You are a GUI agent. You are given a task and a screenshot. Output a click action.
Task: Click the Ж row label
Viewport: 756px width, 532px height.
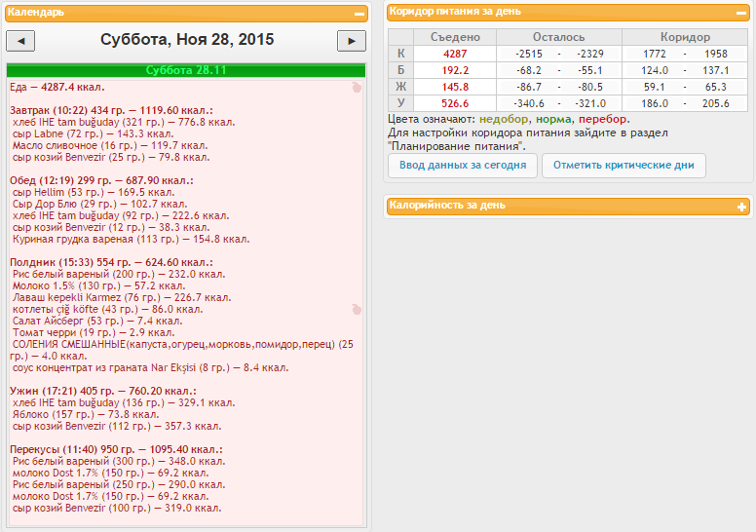point(401,87)
